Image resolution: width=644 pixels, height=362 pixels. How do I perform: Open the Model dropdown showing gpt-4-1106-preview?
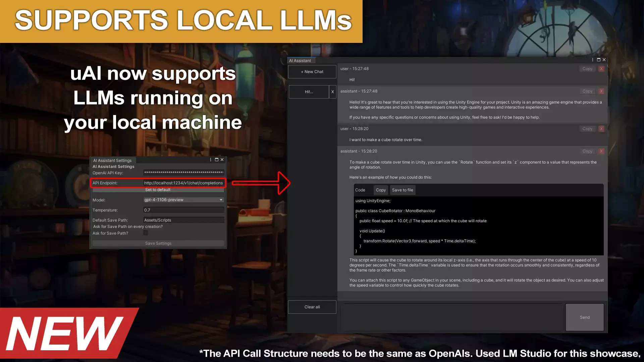coord(184,200)
